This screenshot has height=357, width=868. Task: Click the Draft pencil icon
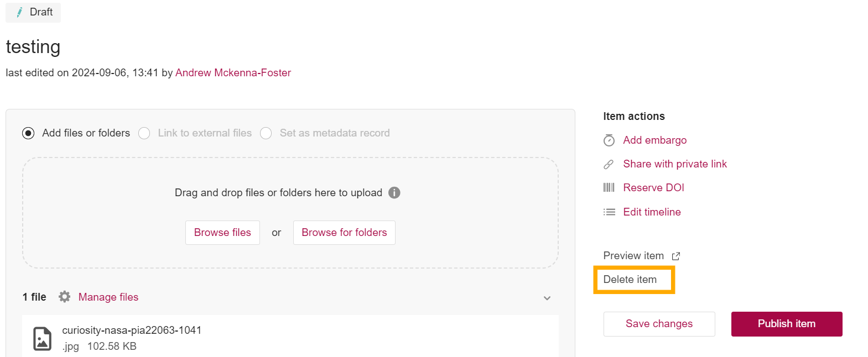[20, 12]
